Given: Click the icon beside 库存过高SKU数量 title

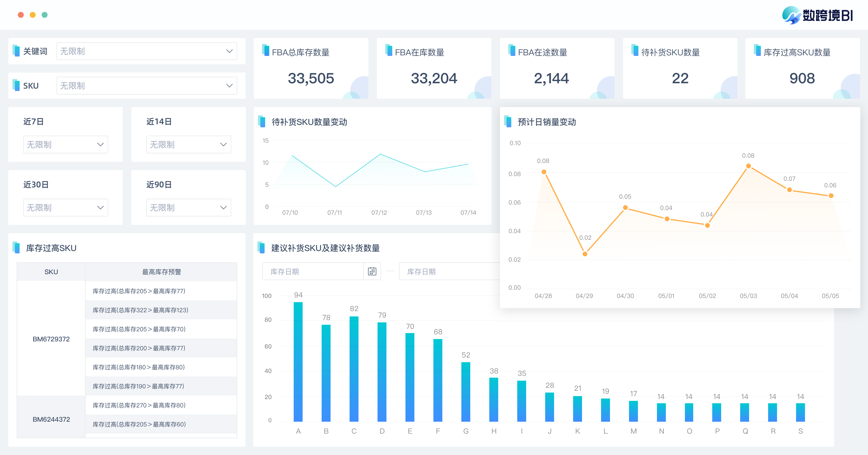Looking at the screenshot, I should (x=757, y=50).
